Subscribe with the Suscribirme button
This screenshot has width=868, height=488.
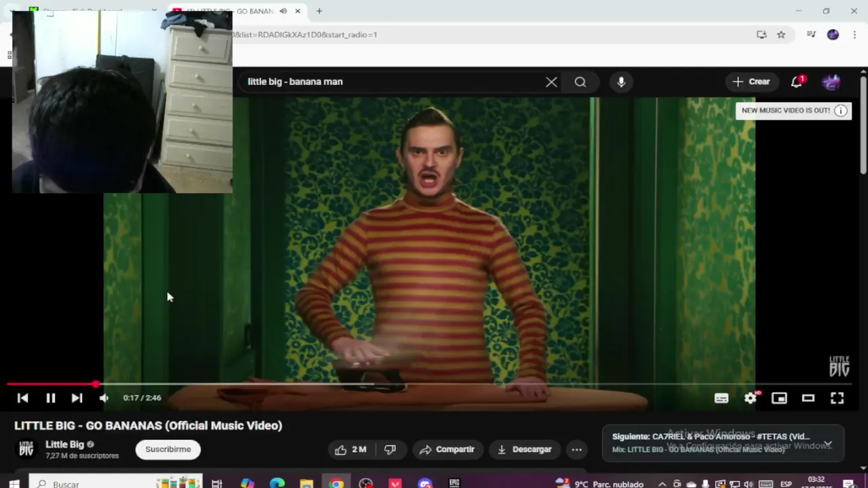pos(168,449)
